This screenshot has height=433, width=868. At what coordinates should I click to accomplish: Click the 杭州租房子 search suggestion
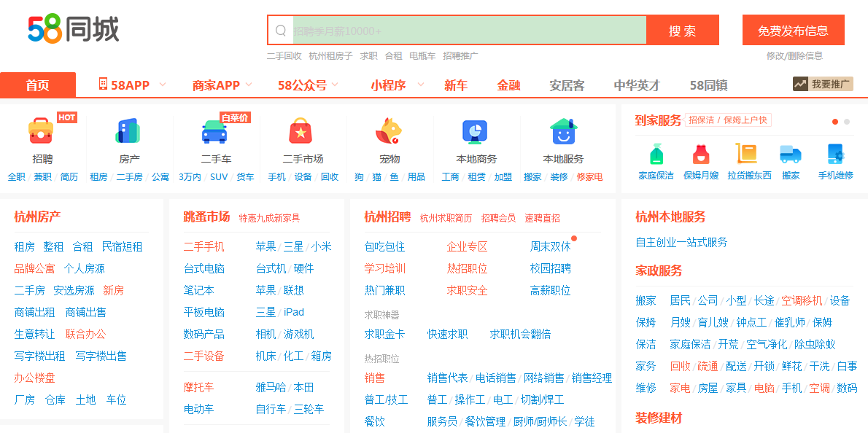coord(330,56)
